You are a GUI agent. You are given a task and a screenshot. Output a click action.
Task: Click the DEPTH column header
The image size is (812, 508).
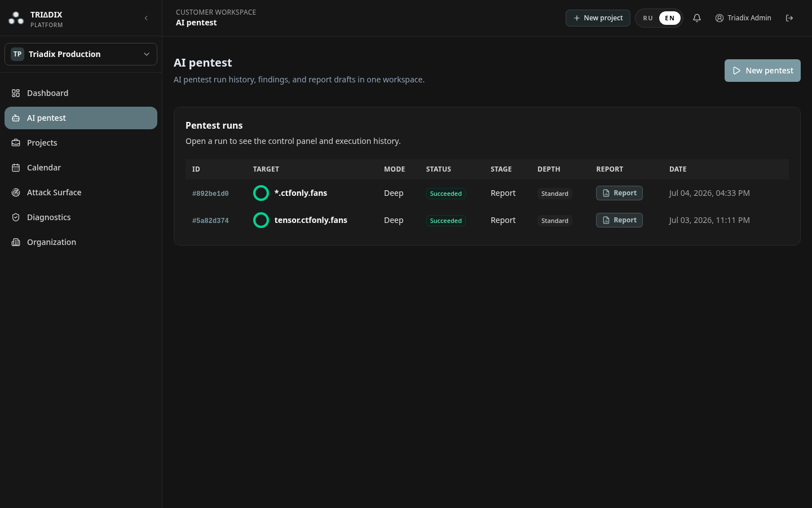(x=549, y=169)
